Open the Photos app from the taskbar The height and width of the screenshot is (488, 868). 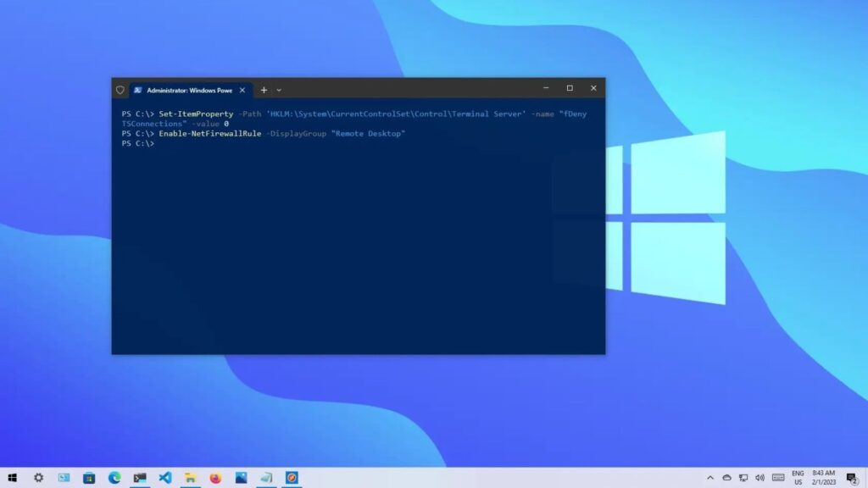click(x=241, y=478)
